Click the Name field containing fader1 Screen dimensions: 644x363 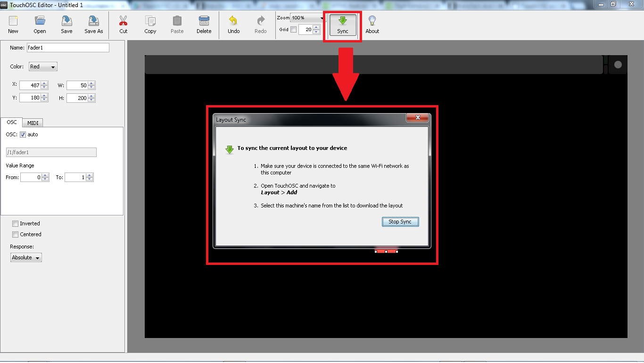tap(67, 48)
